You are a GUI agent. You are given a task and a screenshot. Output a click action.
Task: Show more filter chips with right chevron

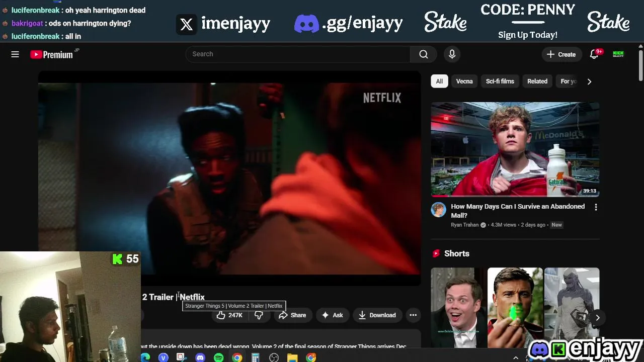(589, 81)
